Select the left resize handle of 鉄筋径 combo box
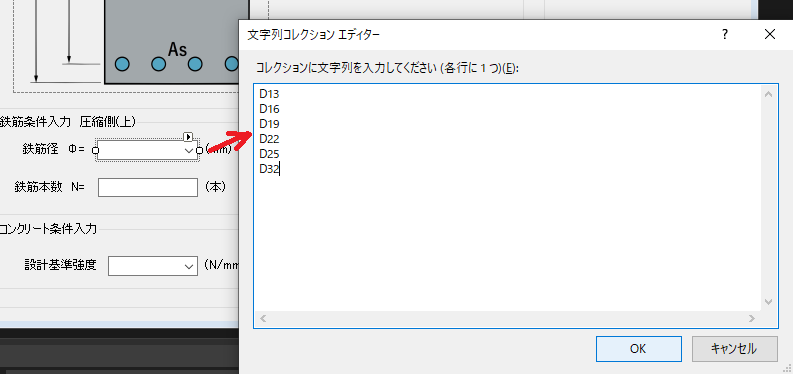This screenshot has width=793, height=374. pyautogui.click(x=95, y=151)
